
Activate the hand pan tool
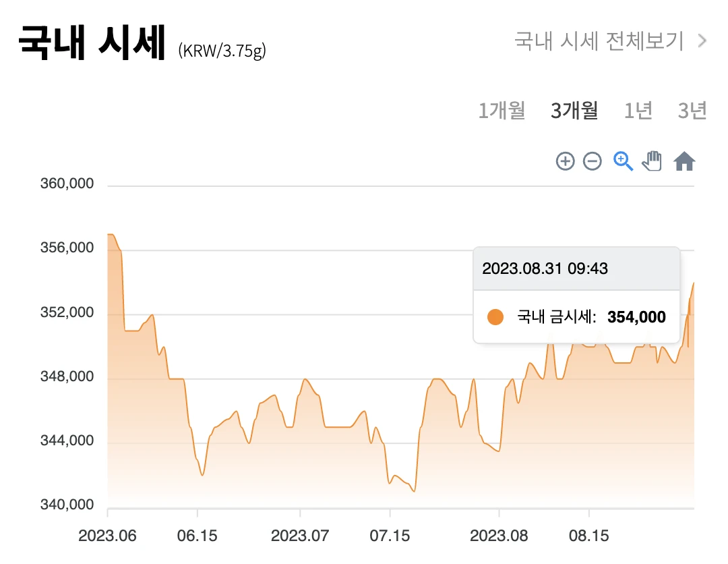click(x=651, y=161)
